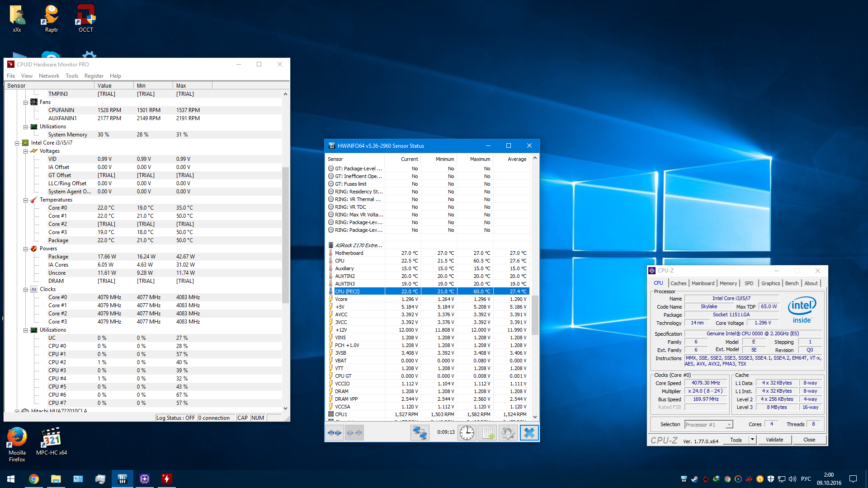868x488 pixels.
Task: Click HWiNFO expand columns arrows button
Action: (x=335, y=433)
